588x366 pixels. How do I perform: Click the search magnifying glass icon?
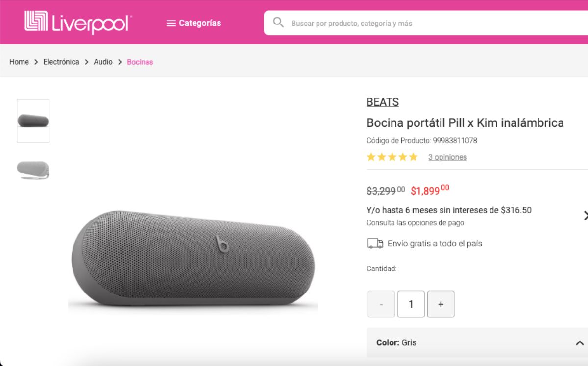pos(278,23)
